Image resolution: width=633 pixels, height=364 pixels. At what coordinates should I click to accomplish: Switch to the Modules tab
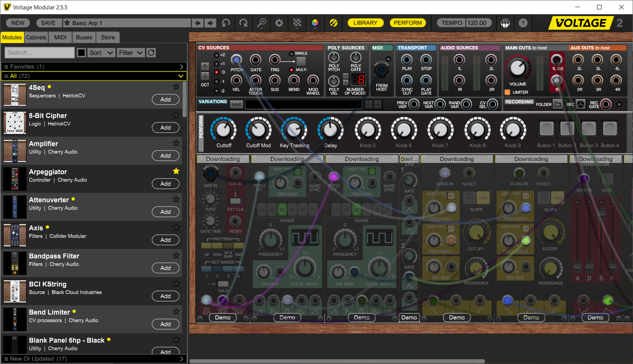coord(12,37)
